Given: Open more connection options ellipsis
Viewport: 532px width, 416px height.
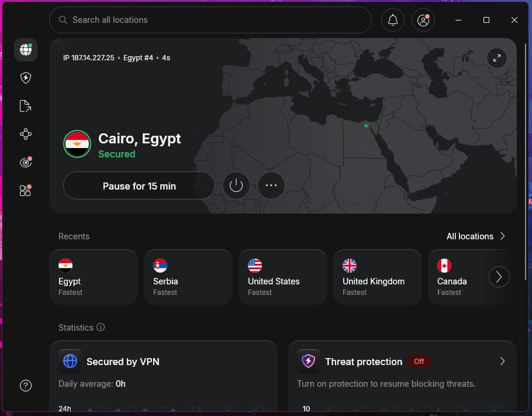Looking at the screenshot, I should 271,185.
